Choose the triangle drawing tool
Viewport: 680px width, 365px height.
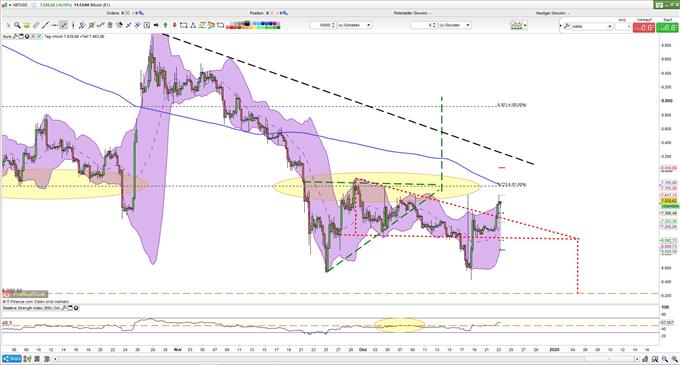193,25
